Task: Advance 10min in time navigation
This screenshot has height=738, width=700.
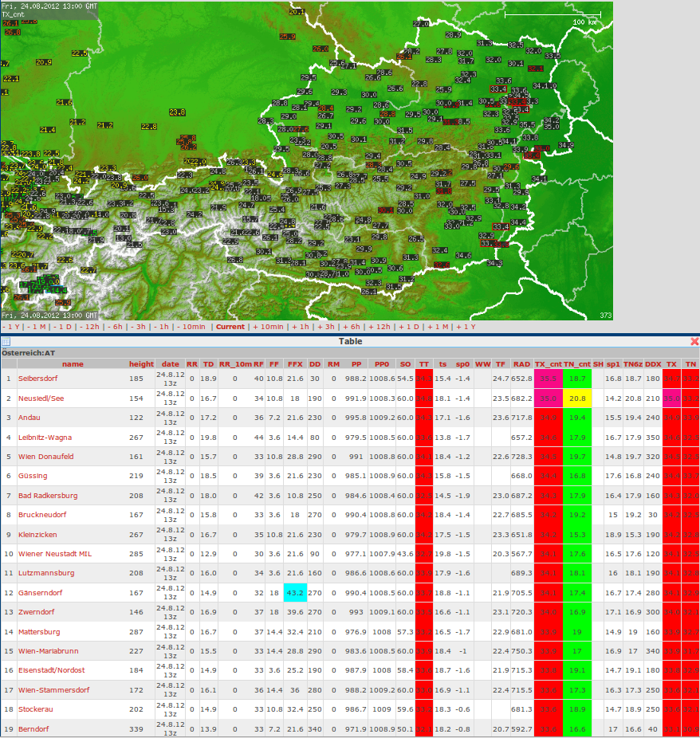Action: 269,327
